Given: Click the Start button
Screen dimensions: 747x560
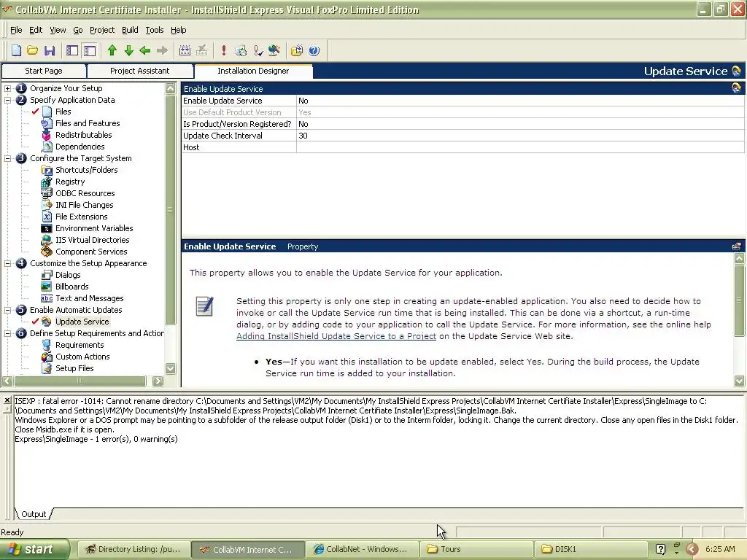Looking at the screenshot, I should (x=34, y=549).
